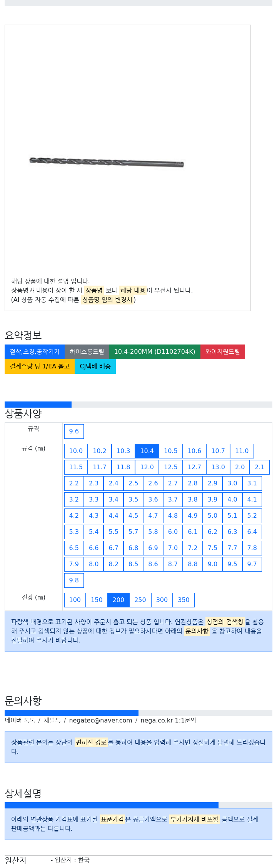Screen dimensions: 277x868
Task: Click the 절삭,초경,공작기기 category tag
Action: click(x=35, y=351)
